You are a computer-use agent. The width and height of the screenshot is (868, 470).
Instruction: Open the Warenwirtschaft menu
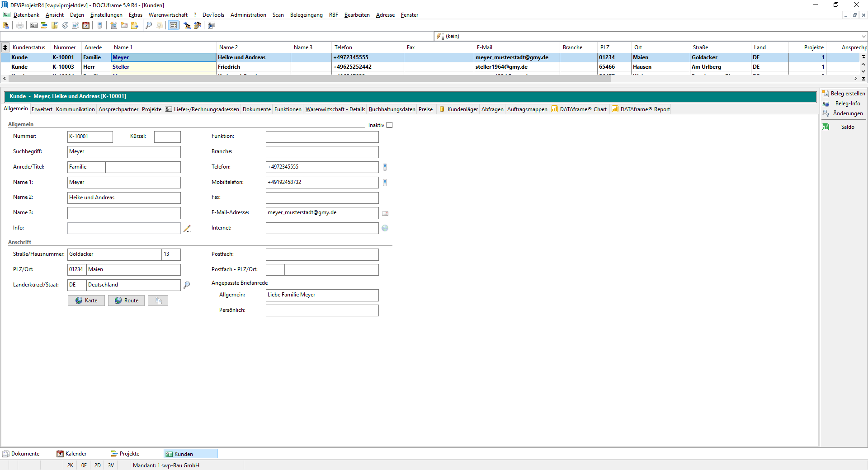point(168,15)
